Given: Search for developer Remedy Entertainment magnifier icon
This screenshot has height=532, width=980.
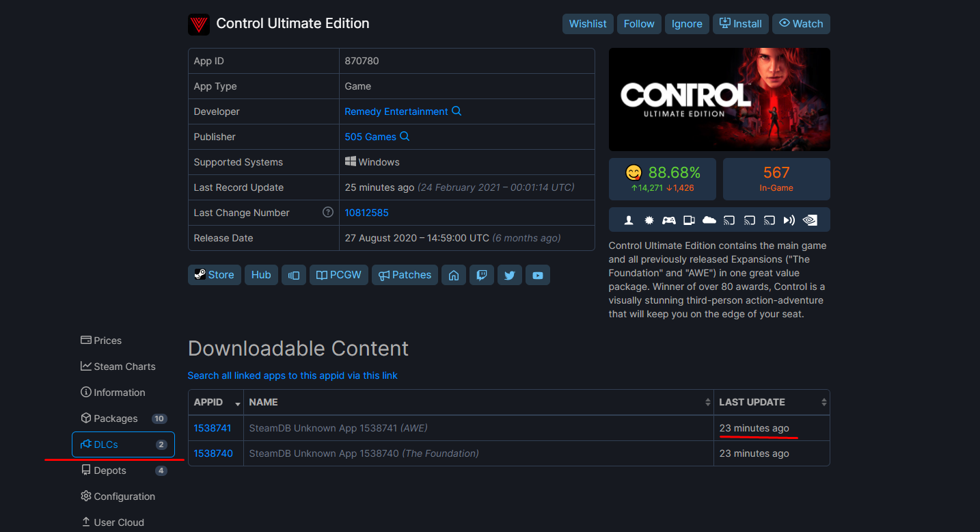Looking at the screenshot, I should (457, 111).
